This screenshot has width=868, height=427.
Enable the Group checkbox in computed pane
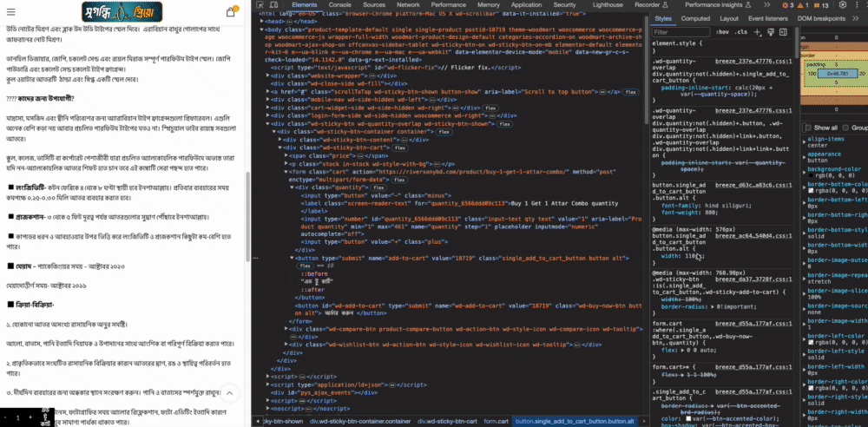point(845,128)
